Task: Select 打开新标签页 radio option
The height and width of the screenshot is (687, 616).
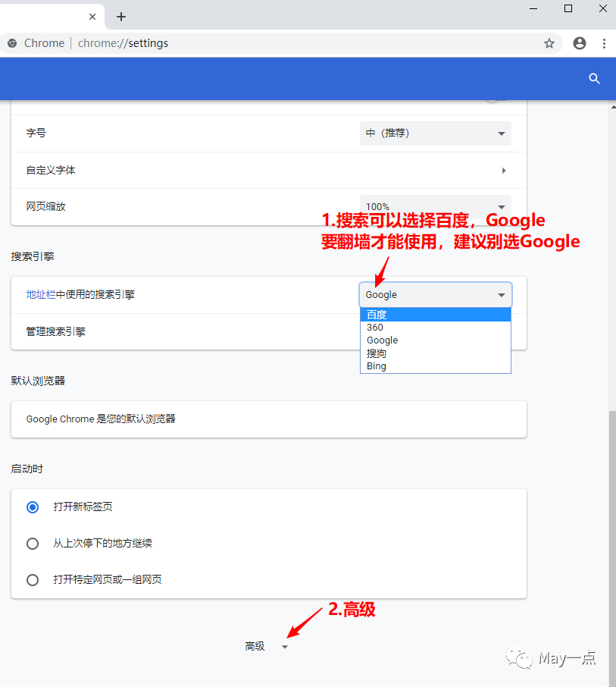Action: [x=33, y=507]
